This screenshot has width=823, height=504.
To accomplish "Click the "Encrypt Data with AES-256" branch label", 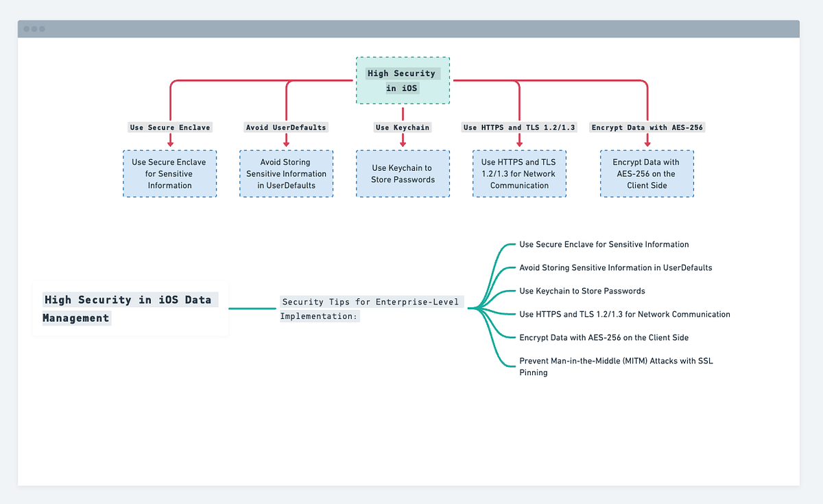I will (x=647, y=127).
